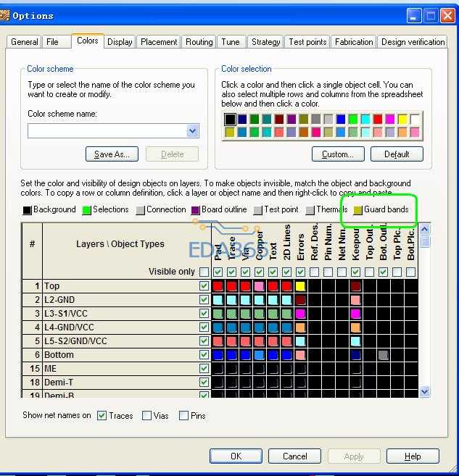Image resolution: width=459 pixels, height=476 pixels.
Task: Choose the bright yellow palette color
Action: pos(402,120)
